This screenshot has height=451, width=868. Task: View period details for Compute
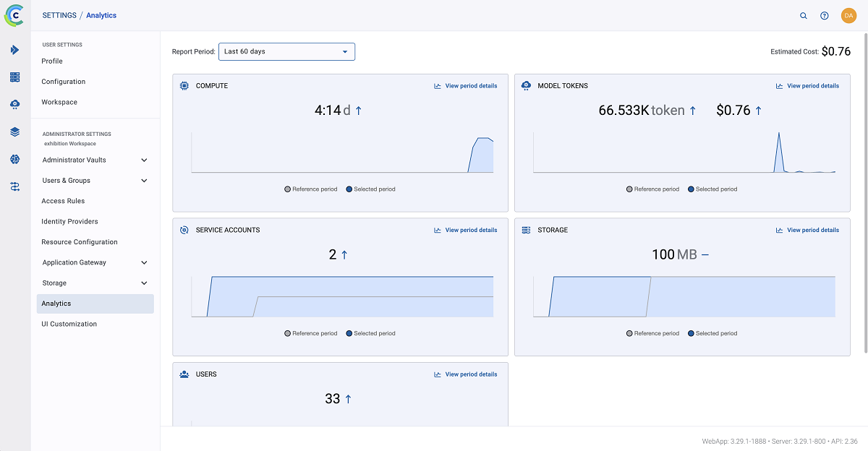pyautogui.click(x=465, y=86)
